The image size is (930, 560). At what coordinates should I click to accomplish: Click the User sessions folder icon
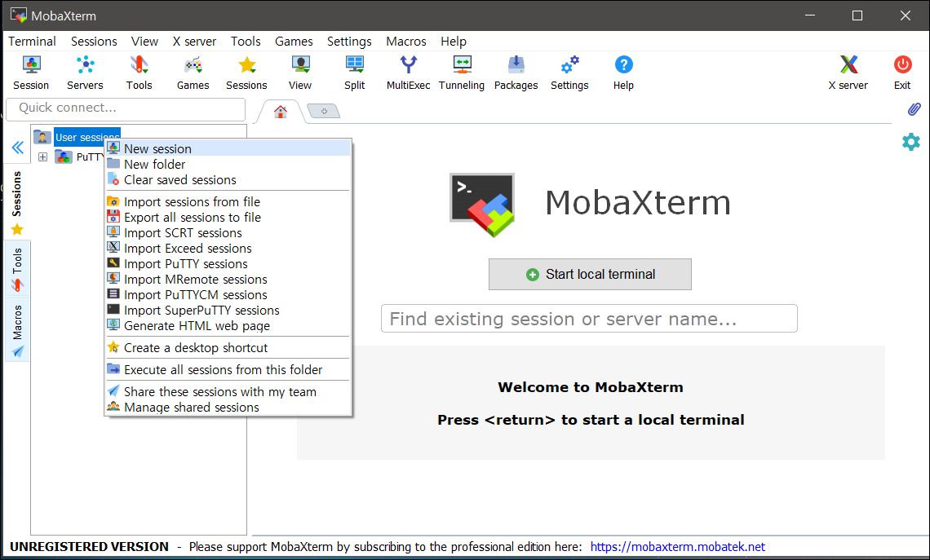(x=42, y=137)
